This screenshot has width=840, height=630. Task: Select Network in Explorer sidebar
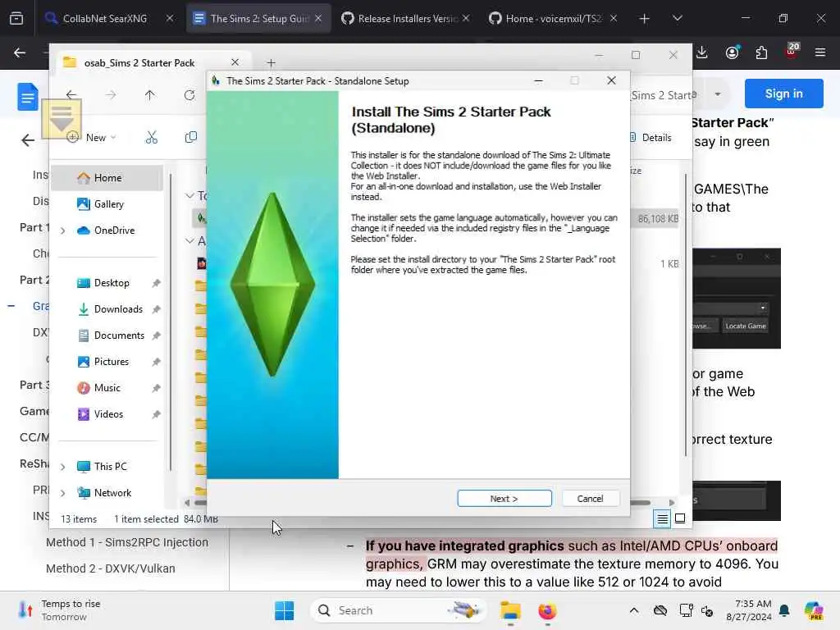tap(112, 493)
